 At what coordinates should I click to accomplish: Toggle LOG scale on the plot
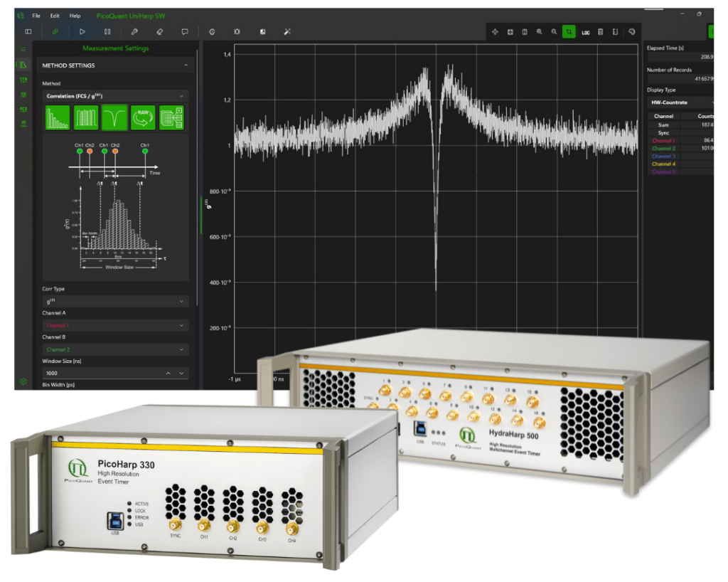point(585,32)
